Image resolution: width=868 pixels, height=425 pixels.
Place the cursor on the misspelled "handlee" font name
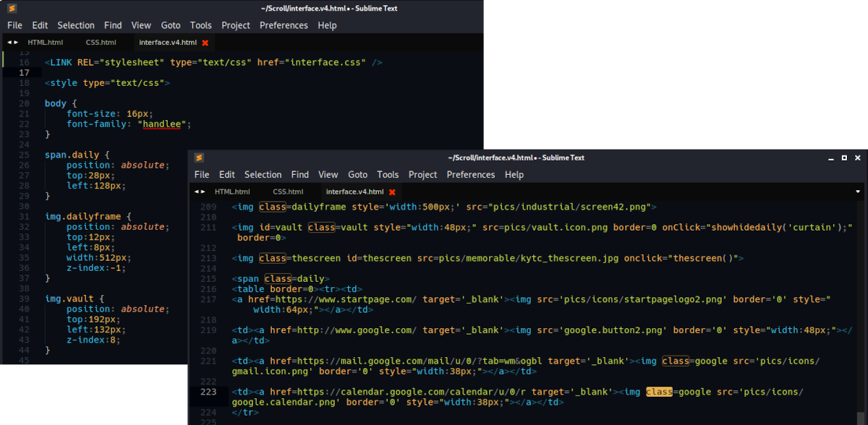(x=163, y=124)
